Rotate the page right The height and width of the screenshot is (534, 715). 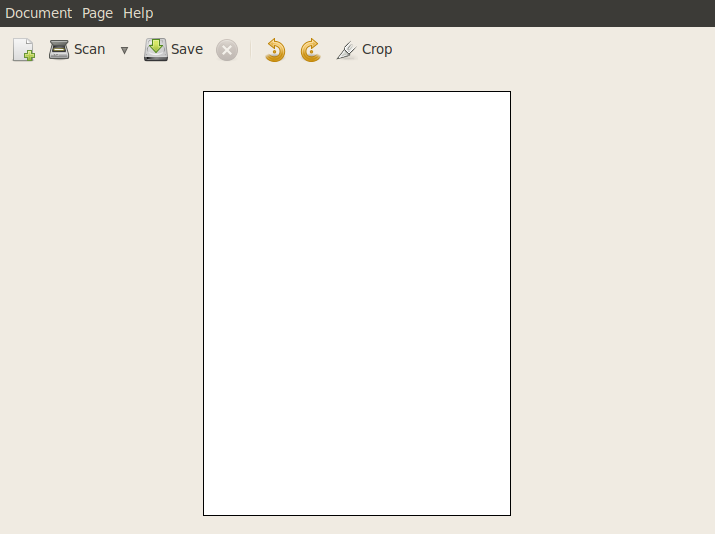point(311,50)
